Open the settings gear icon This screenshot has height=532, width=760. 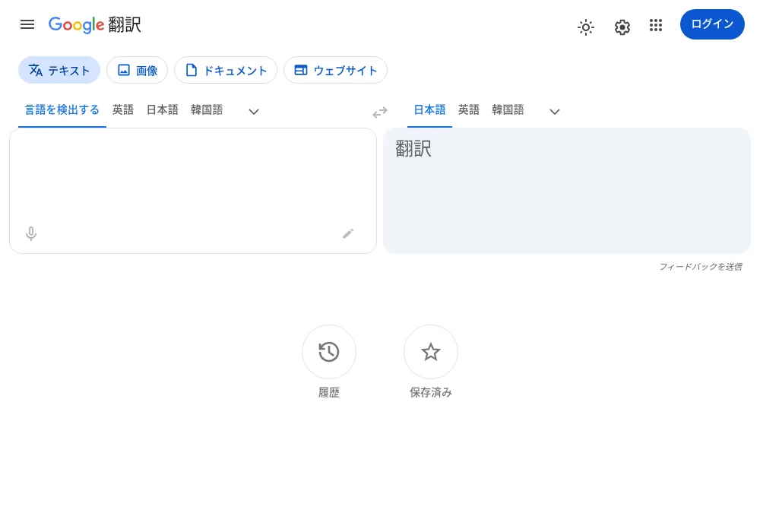click(622, 27)
